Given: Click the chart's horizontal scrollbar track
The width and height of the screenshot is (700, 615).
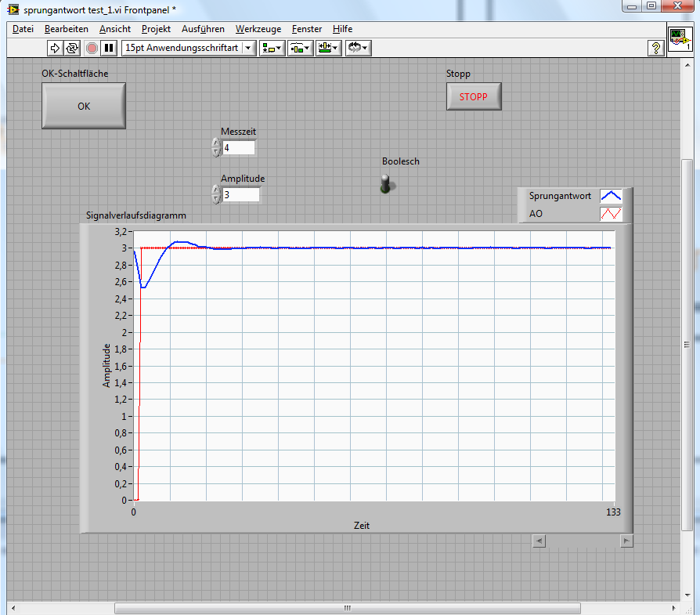Looking at the screenshot, I should (583, 541).
